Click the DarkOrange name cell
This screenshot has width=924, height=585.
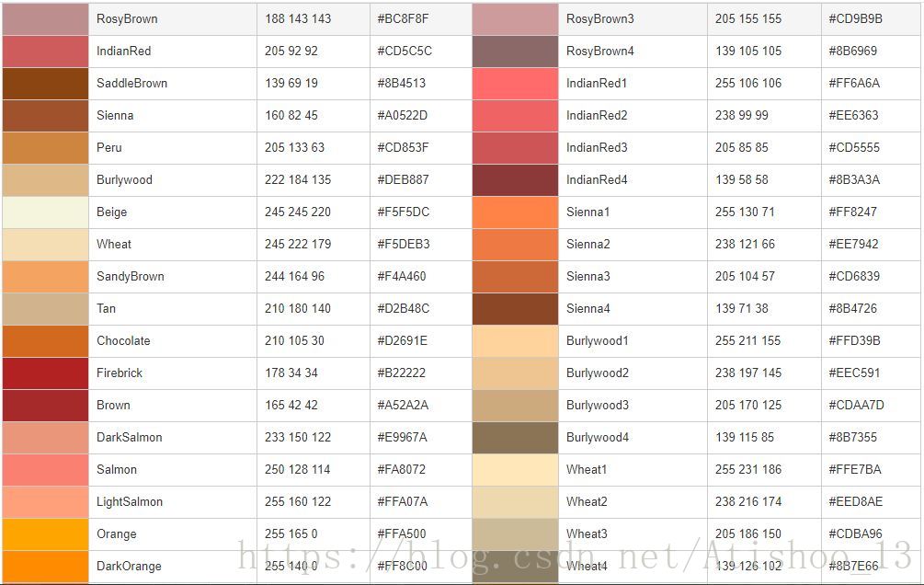pos(173,566)
